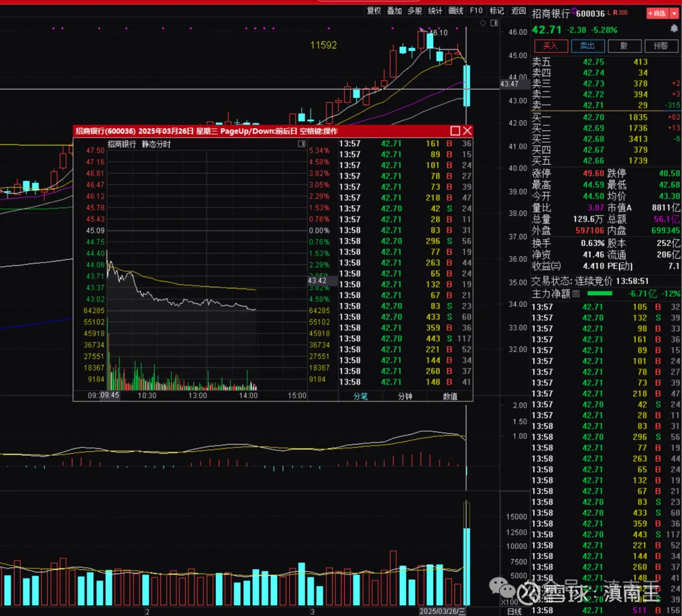Click the alert bell icon
Viewport: 682px width, 616px height.
click(x=674, y=29)
